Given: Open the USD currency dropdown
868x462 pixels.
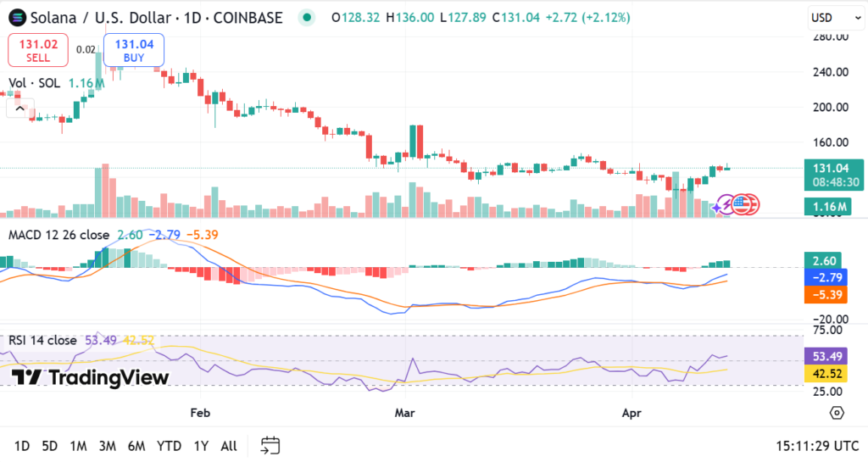Looking at the screenshot, I should click(x=835, y=18).
